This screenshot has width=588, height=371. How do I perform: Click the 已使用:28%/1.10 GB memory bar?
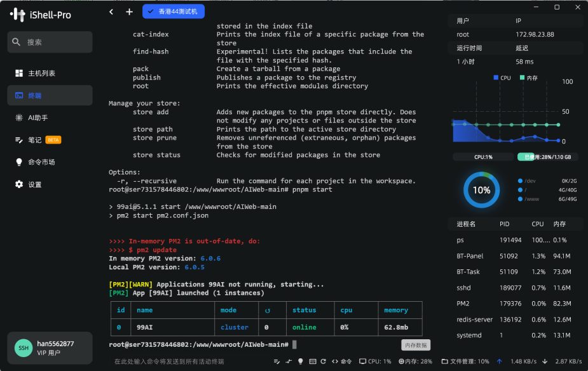pos(547,157)
